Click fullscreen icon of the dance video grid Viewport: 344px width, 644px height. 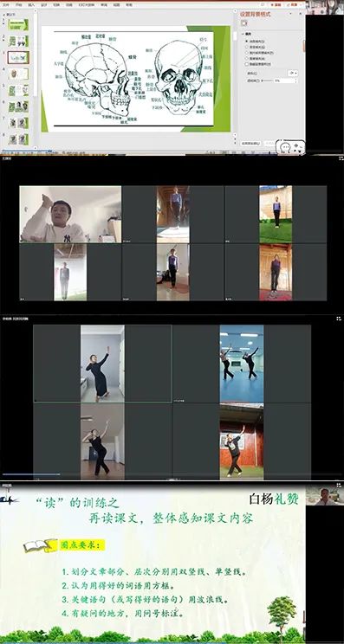click(340, 319)
